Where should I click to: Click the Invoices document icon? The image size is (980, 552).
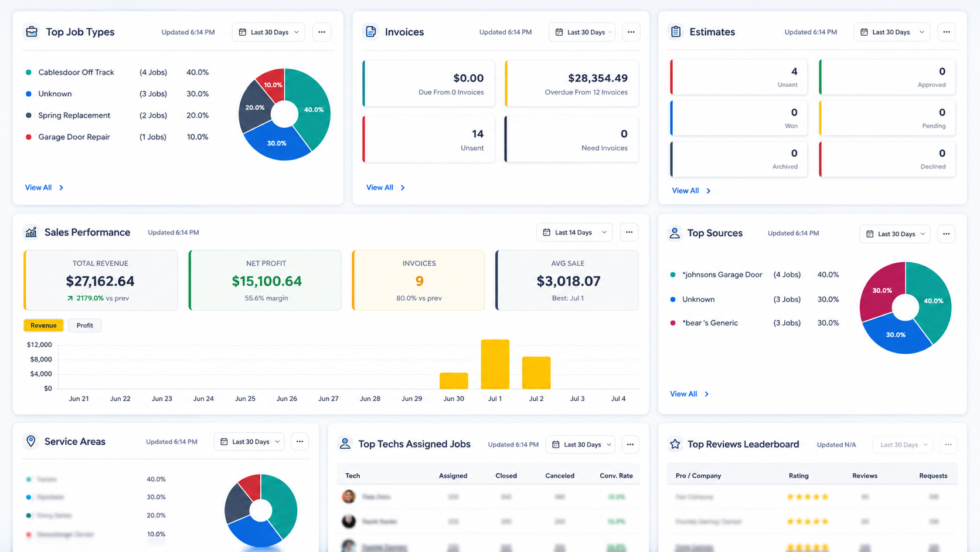pos(371,32)
